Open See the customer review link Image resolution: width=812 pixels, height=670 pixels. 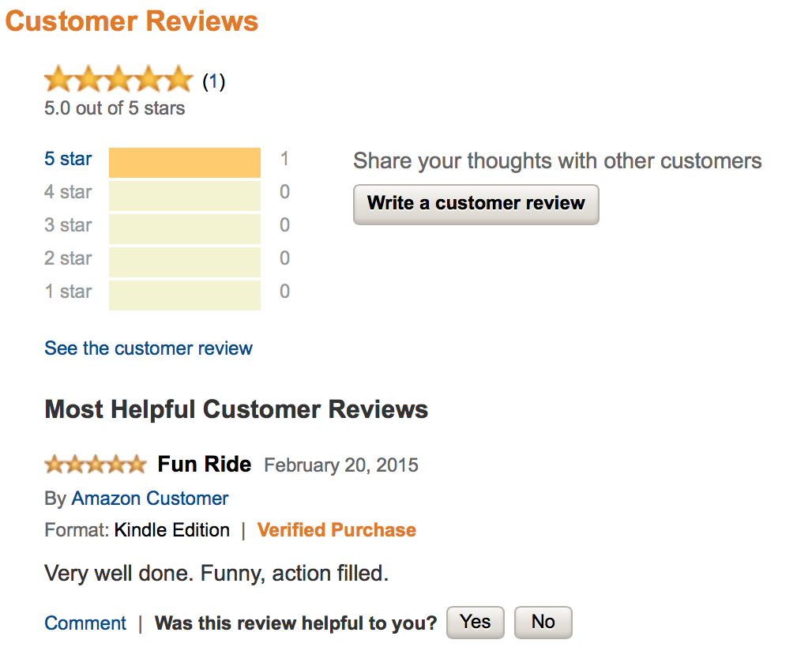[x=148, y=348]
